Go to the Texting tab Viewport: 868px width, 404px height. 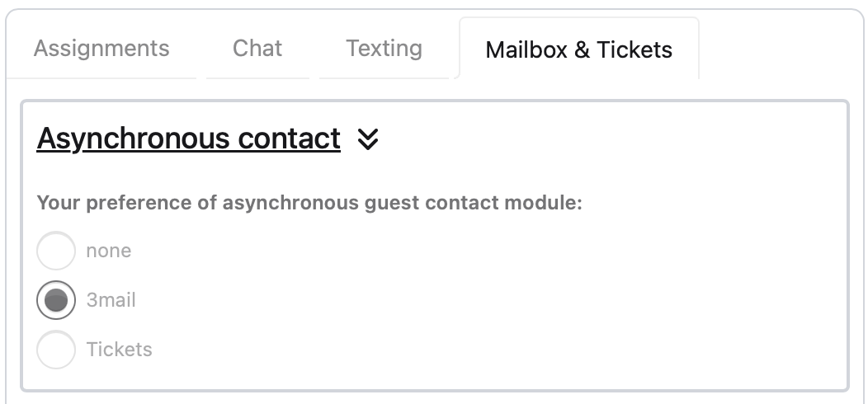coord(384,48)
